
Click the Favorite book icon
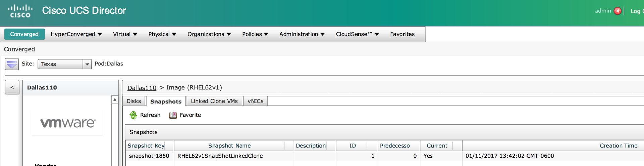pyautogui.click(x=173, y=115)
